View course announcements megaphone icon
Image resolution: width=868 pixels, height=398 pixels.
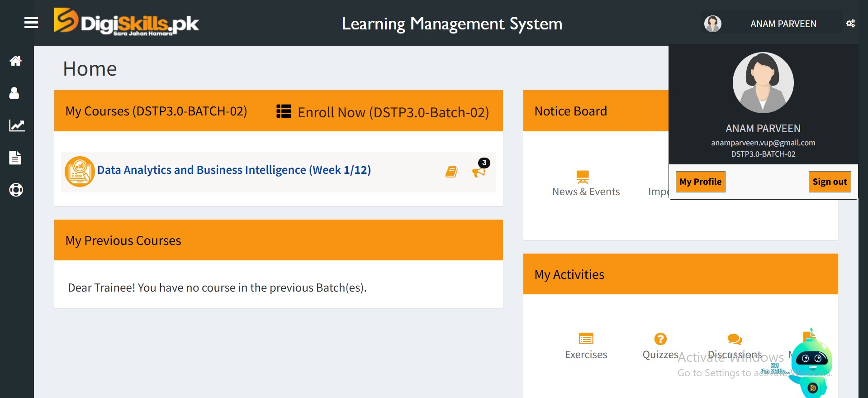(x=479, y=172)
